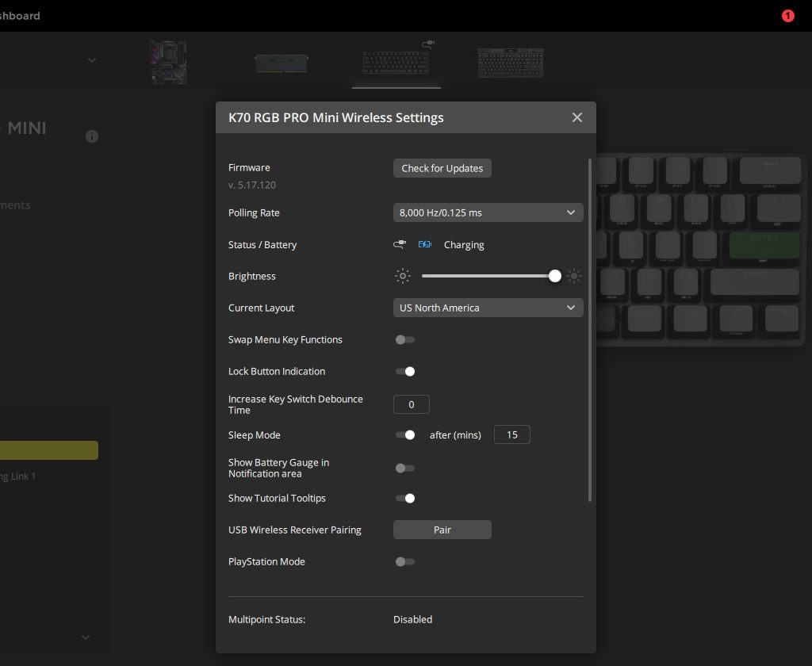
Task: Open the Polling Rate dropdown
Action: (x=488, y=212)
